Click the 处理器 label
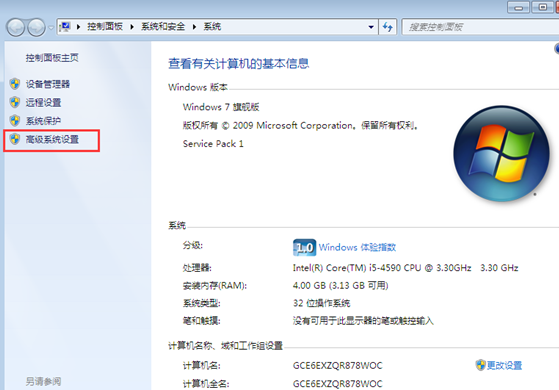The image size is (559, 390). (x=197, y=268)
